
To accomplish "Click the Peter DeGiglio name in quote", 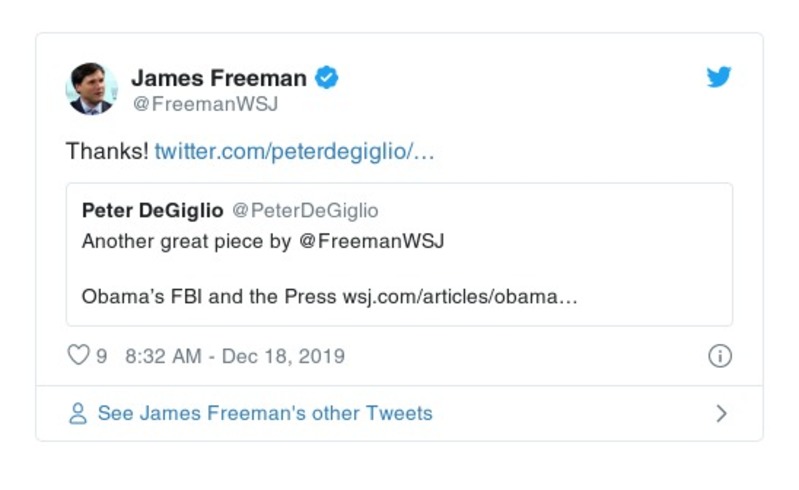I will point(152,211).
